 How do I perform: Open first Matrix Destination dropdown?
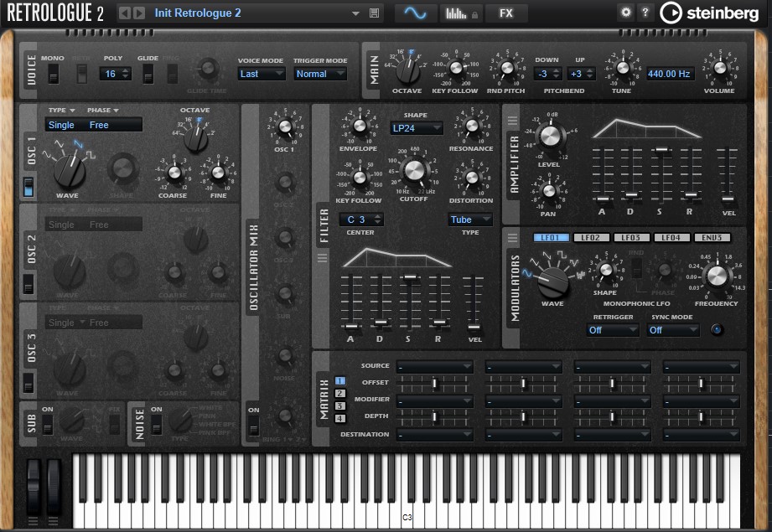tap(435, 435)
